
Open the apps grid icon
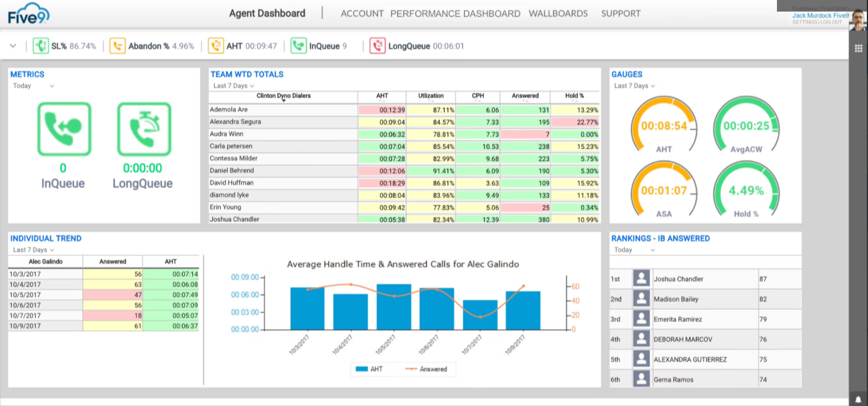[858, 49]
